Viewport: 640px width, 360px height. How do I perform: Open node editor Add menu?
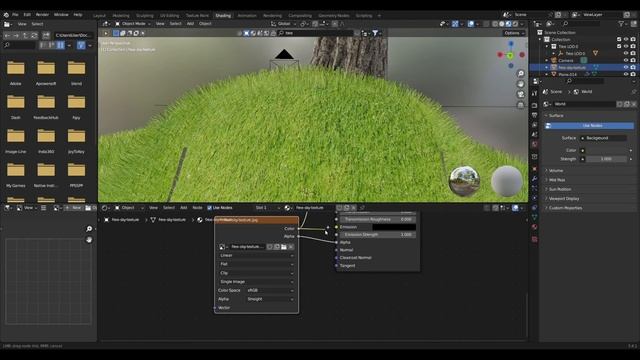[x=184, y=208]
